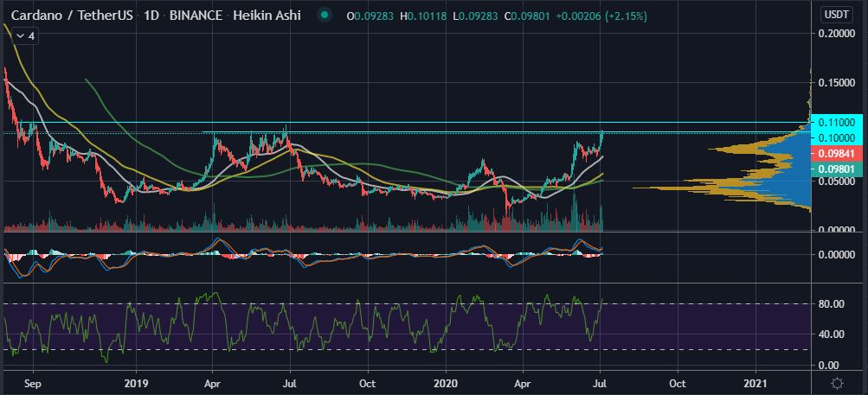Click the green 0.09801 last price label
Viewport: 868px width, 395px height.
[x=836, y=169]
